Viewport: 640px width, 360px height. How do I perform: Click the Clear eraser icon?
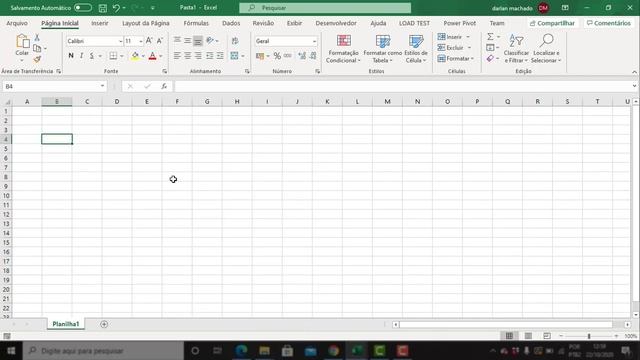click(x=490, y=59)
